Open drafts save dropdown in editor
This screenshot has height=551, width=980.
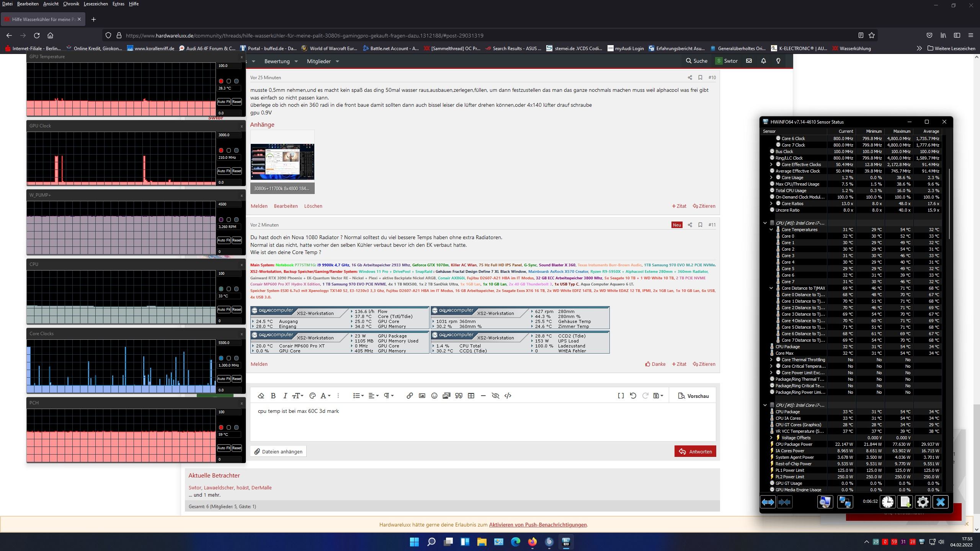click(x=658, y=396)
